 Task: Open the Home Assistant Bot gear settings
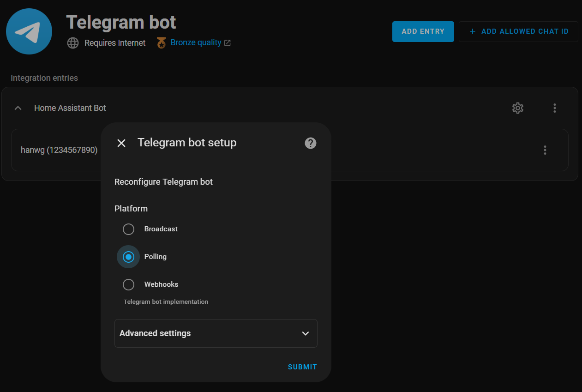(x=518, y=108)
